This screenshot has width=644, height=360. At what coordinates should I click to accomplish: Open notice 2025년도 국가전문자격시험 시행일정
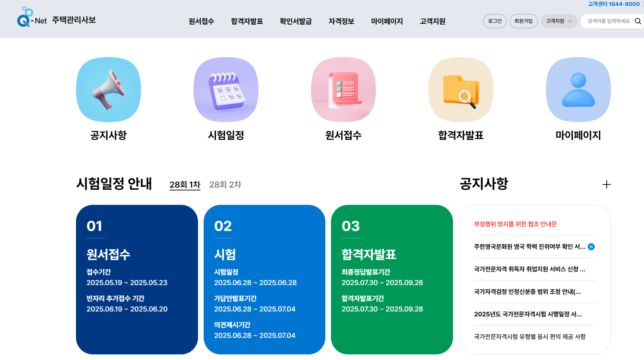coord(528,314)
